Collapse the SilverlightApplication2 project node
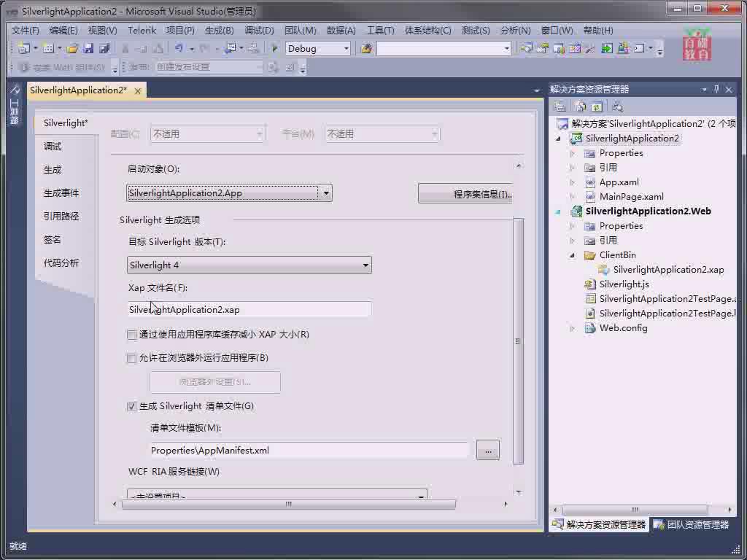This screenshot has height=560, width=747. 558,139
